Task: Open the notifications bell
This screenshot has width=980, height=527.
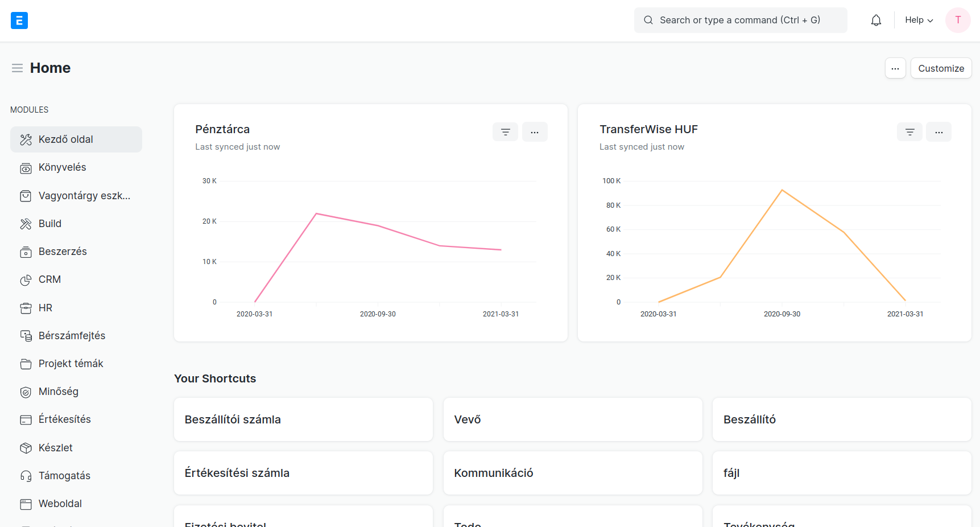Action: [876, 20]
